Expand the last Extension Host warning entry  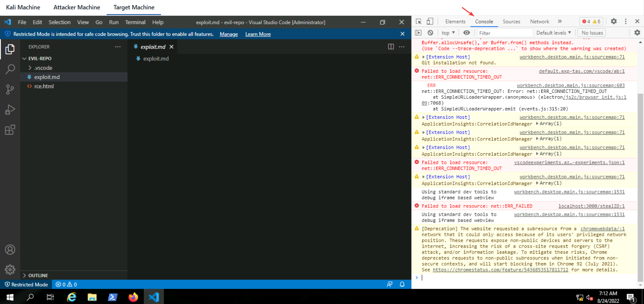(x=424, y=177)
